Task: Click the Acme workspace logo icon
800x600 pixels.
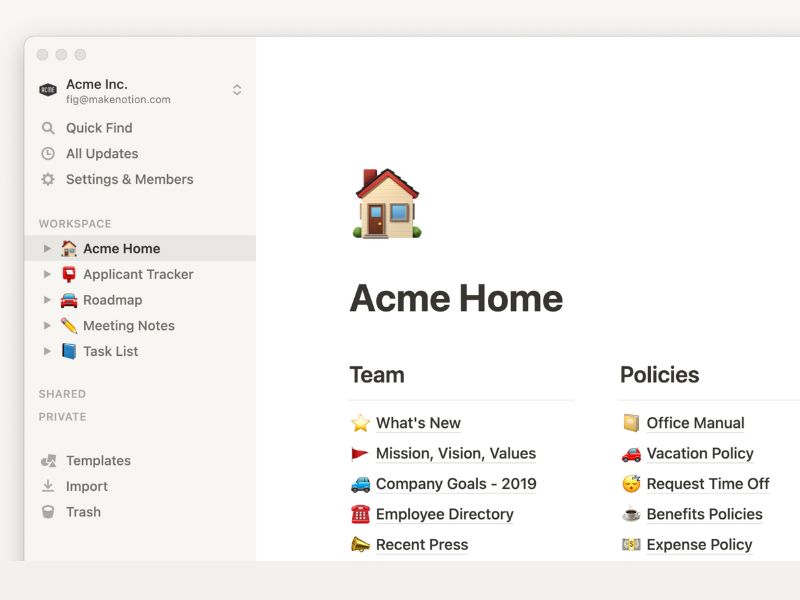Action: coord(48,90)
